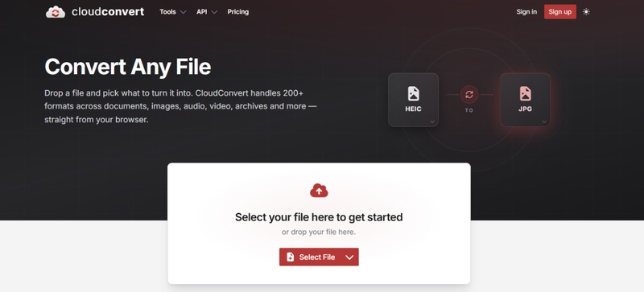Go to the Pricing page
This screenshot has width=644, height=292.
238,12
